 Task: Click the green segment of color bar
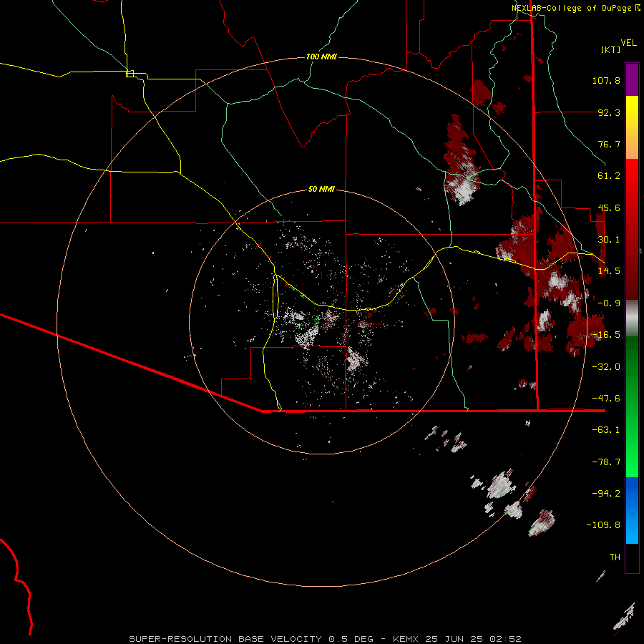pyautogui.click(x=632, y=406)
